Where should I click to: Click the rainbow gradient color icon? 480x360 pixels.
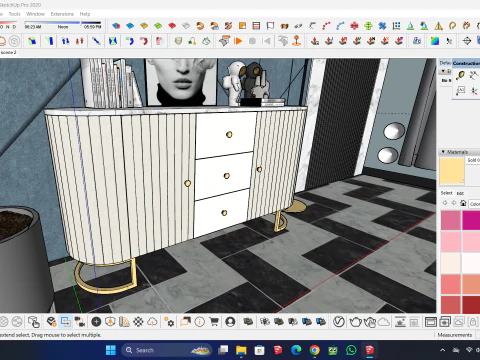[435, 41]
